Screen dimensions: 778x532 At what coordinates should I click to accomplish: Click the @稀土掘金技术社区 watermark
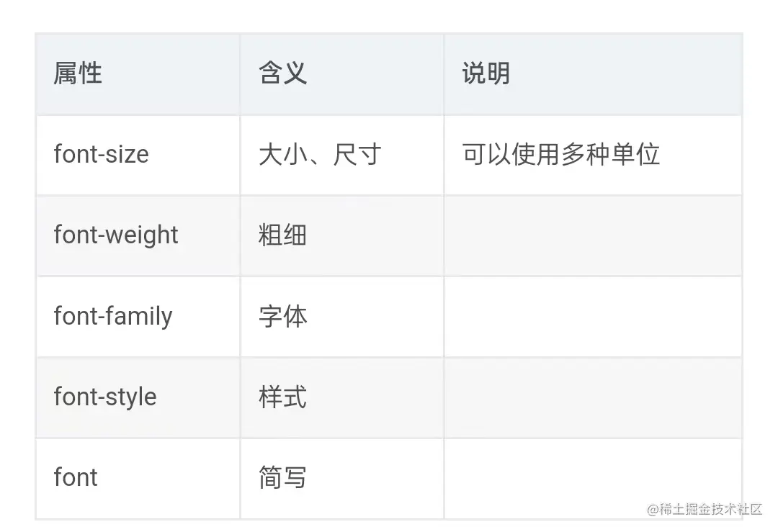[705, 509]
